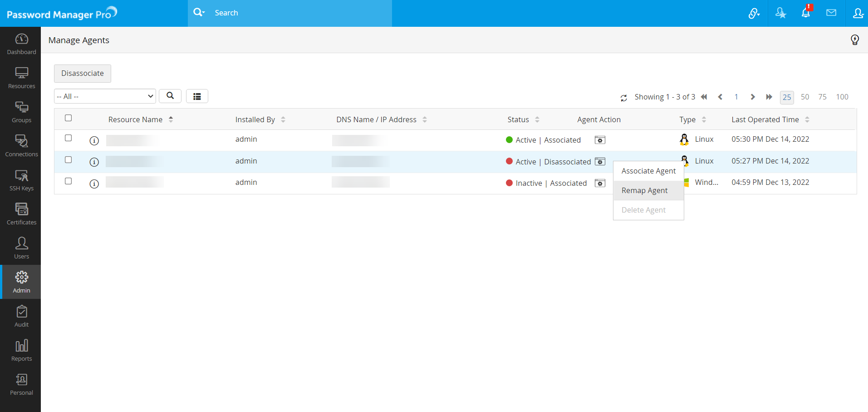Open the mail envelope icon

coord(831,13)
